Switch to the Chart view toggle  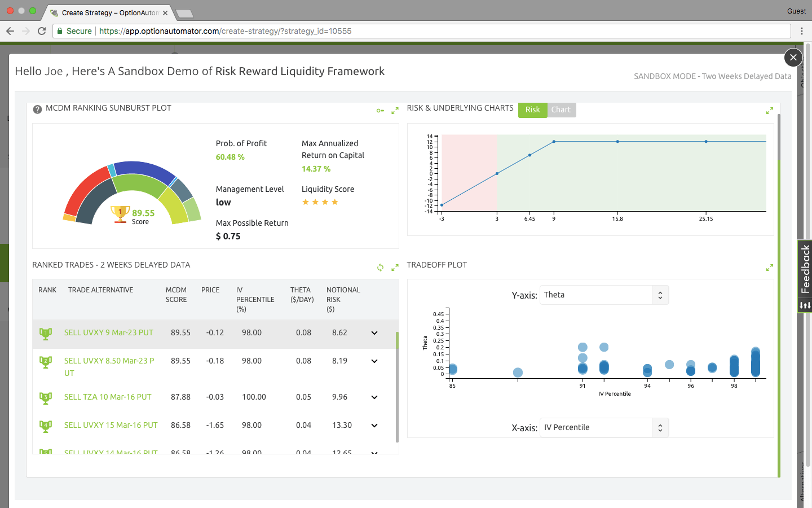coord(561,110)
